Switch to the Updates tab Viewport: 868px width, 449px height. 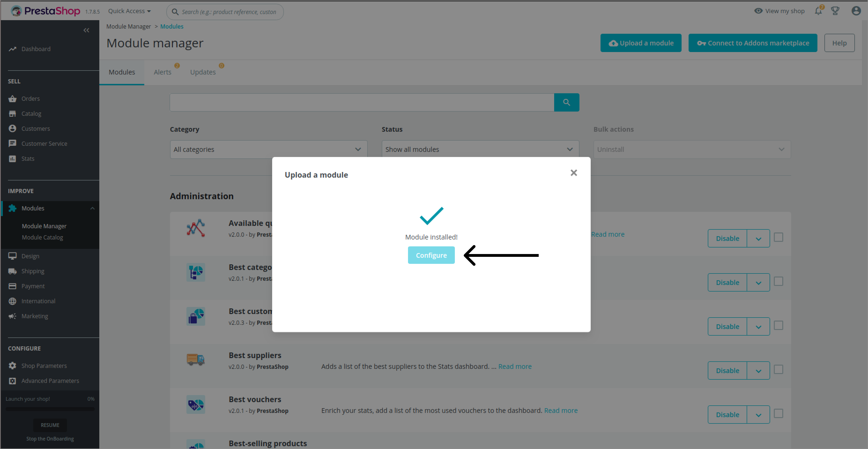(203, 72)
